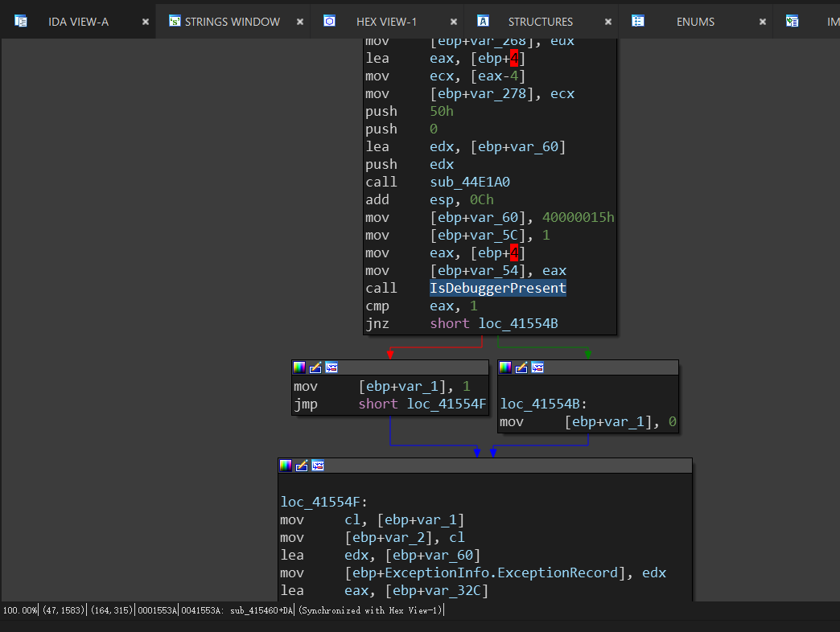Click ExceptionInfo.ExceptionRecord operand
The image size is (840, 632).
coord(501,572)
